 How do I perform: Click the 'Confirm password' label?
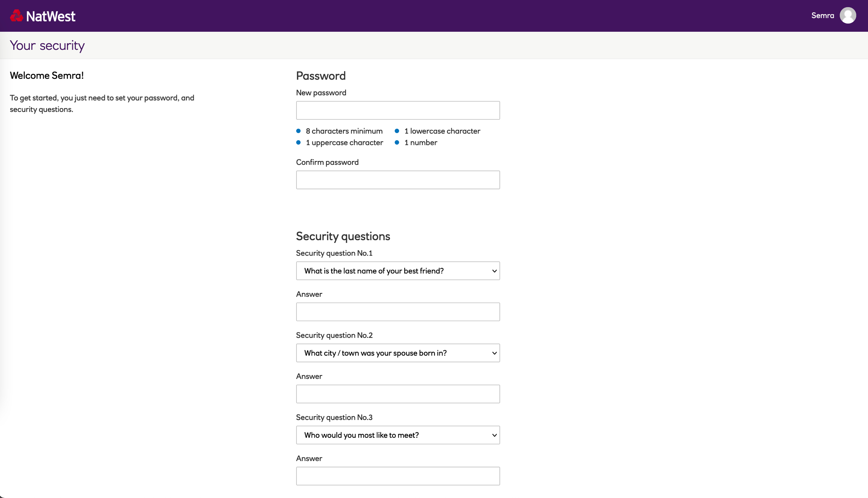[x=327, y=162]
